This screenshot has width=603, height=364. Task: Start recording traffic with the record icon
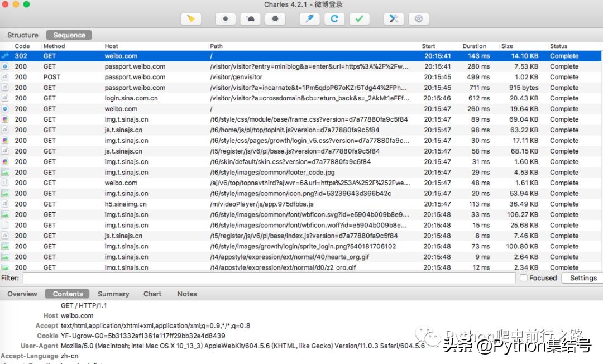point(225,18)
